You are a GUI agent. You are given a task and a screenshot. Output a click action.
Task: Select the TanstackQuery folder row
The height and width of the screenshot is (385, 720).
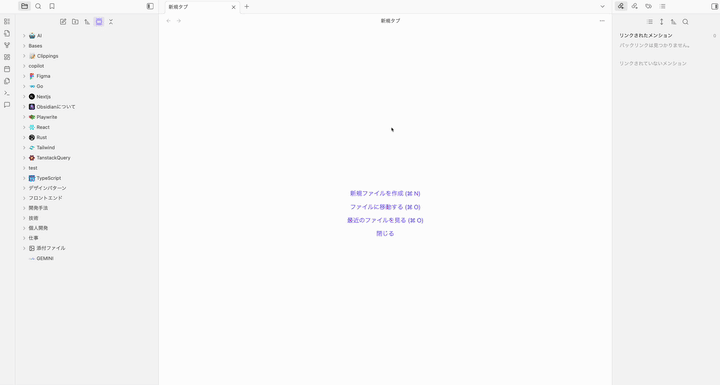pos(87,158)
